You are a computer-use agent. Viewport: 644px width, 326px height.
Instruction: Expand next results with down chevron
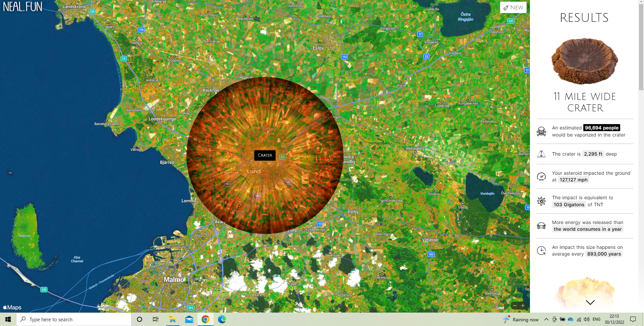(590, 303)
